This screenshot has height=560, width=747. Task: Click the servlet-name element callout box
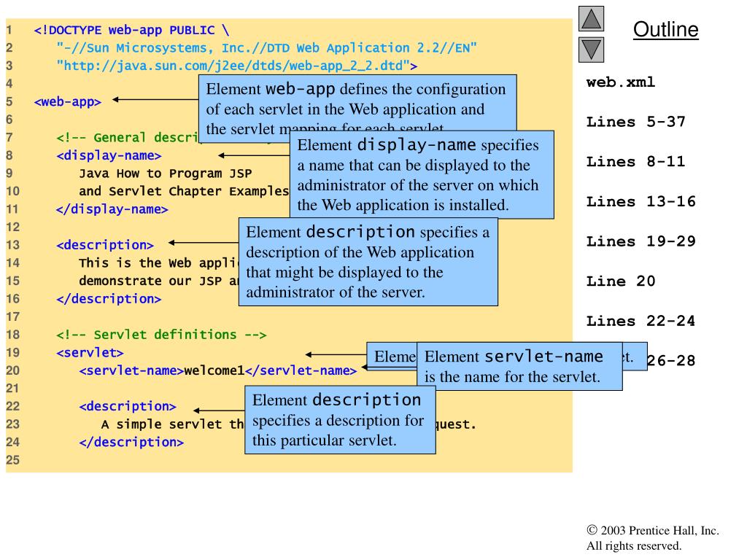pos(519,366)
